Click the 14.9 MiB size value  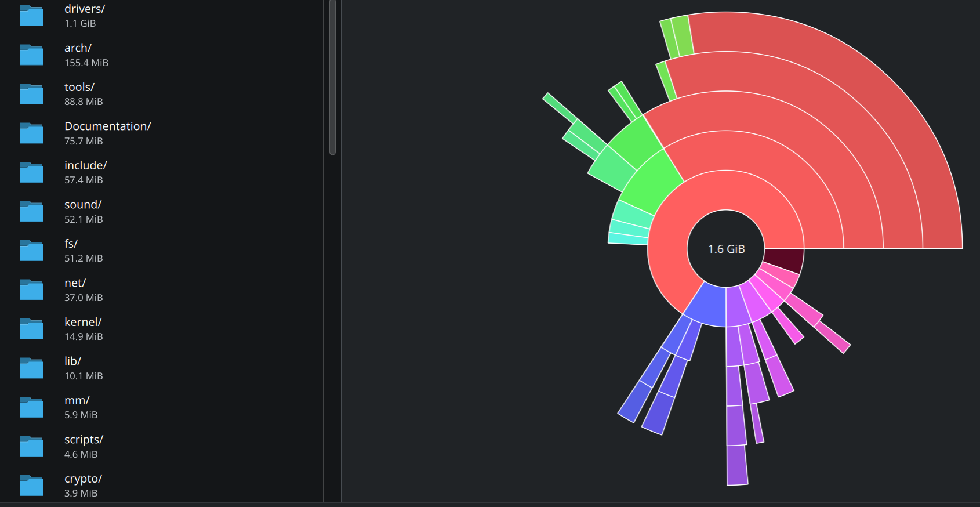(84, 336)
